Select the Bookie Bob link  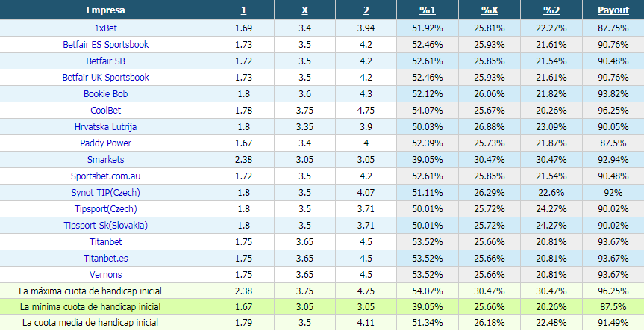click(105, 93)
